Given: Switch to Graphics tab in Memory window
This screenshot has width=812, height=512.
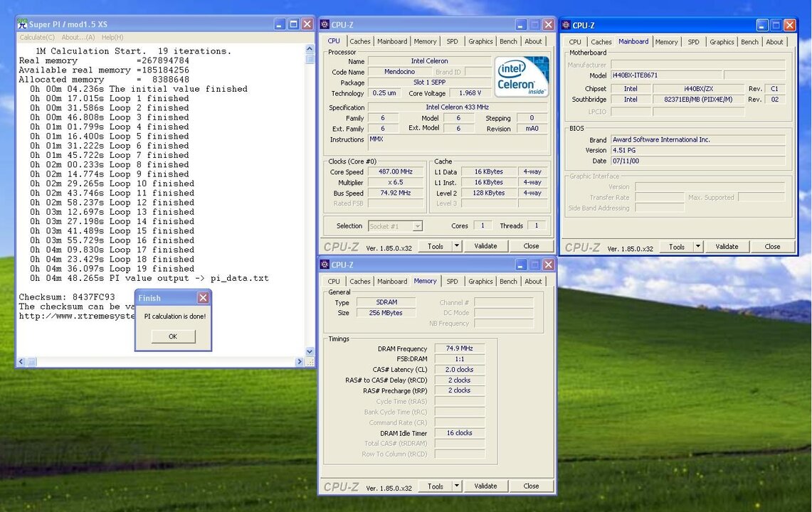Looking at the screenshot, I should click(x=480, y=282).
